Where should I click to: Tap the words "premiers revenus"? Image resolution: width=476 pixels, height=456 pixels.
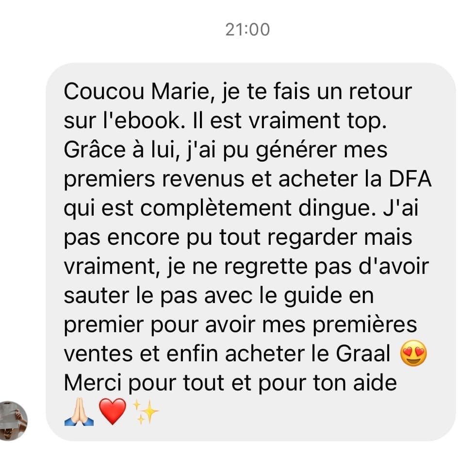(154, 180)
